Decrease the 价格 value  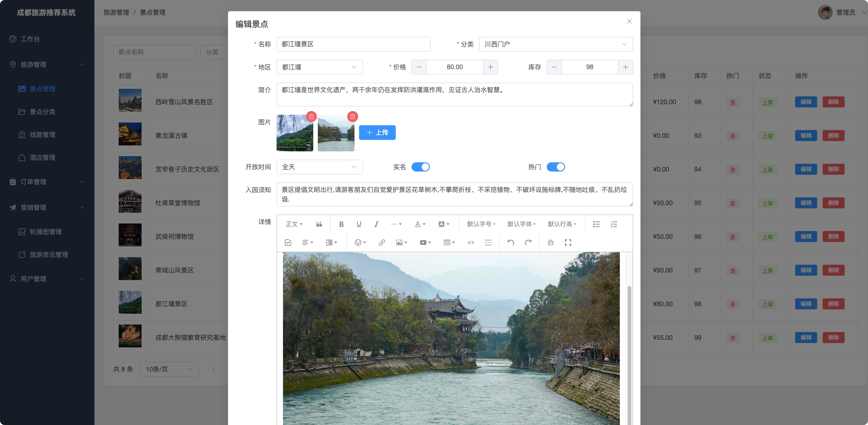click(x=419, y=67)
